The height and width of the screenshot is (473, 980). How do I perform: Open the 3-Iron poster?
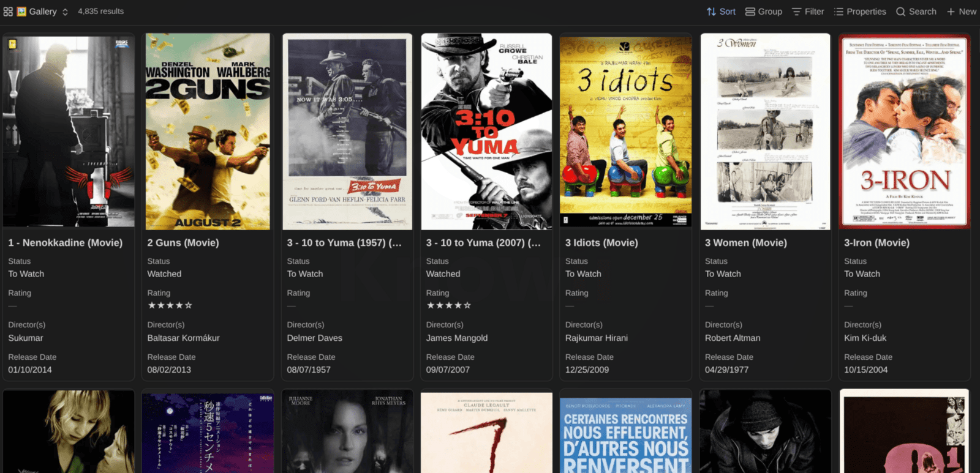pyautogui.click(x=905, y=132)
